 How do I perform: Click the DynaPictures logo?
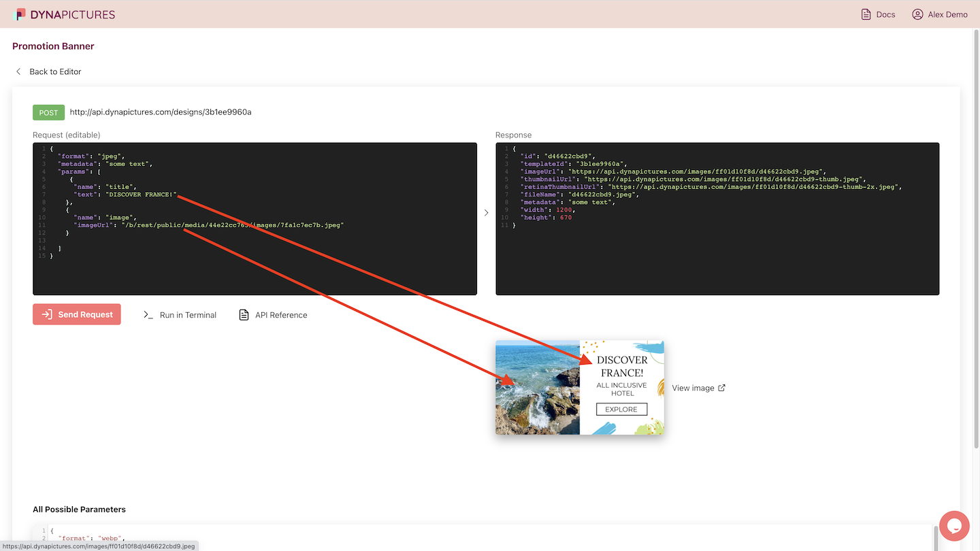(65, 14)
